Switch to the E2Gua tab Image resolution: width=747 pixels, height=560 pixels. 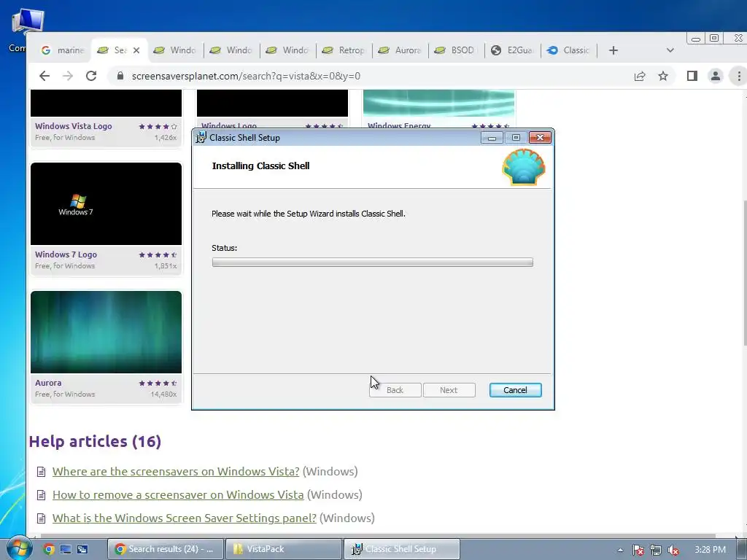(513, 50)
